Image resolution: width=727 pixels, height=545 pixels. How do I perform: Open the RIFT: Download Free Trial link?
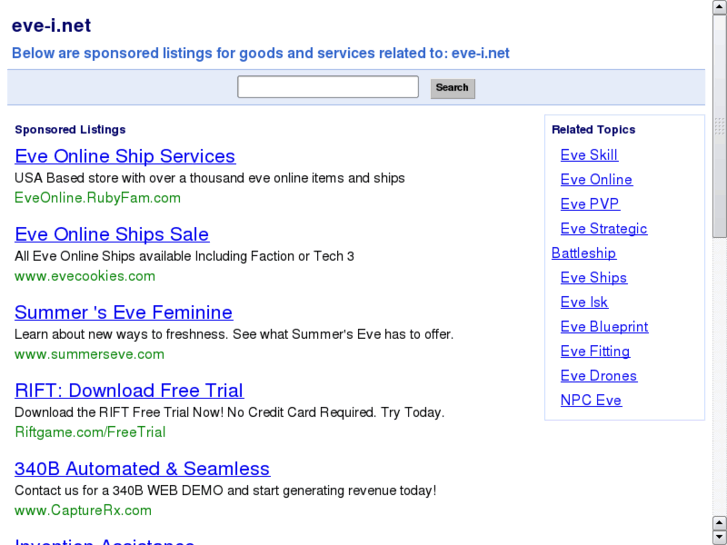click(x=129, y=391)
